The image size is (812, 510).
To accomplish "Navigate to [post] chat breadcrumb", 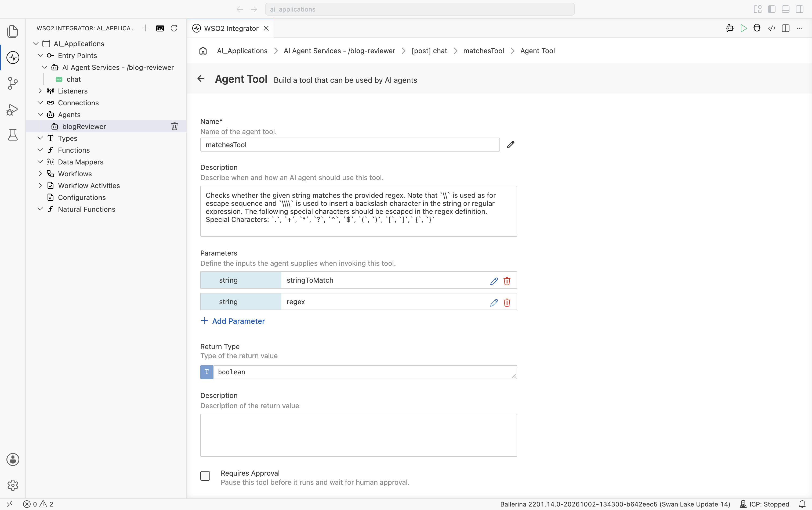I will tap(429, 51).
